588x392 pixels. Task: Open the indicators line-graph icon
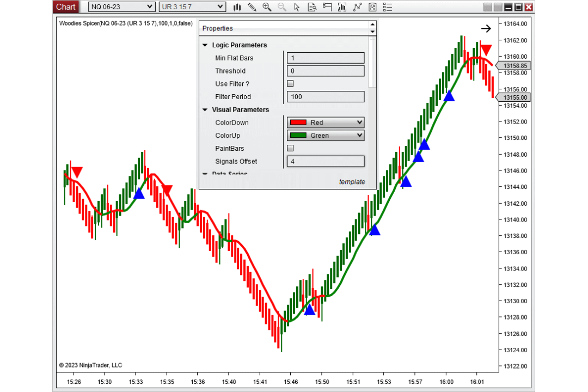[x=357, y=7]
